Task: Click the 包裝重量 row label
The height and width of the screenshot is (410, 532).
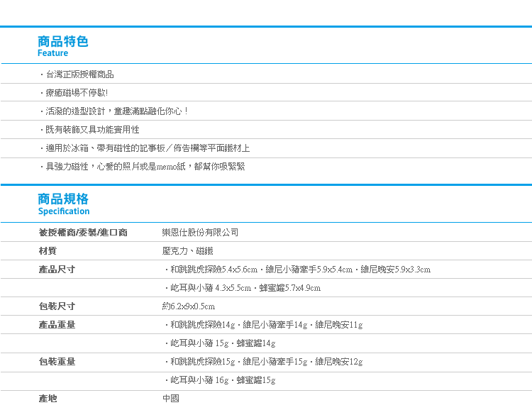Action: (x=57, y=362)
